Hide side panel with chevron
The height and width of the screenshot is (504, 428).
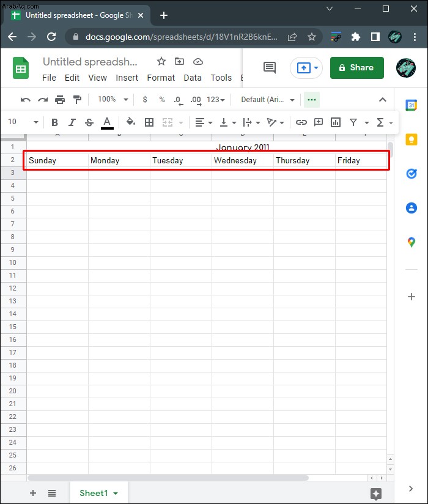click(411, 489)
